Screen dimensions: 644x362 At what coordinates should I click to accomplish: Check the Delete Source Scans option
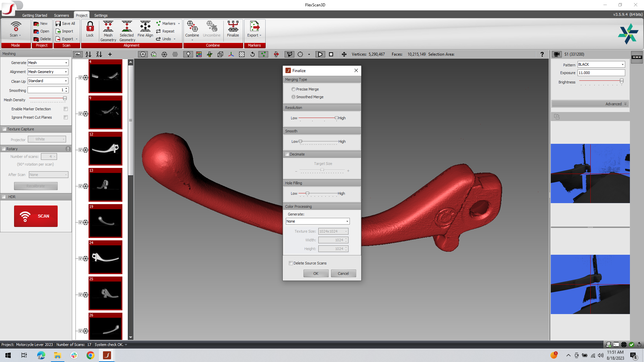point(291,263)
